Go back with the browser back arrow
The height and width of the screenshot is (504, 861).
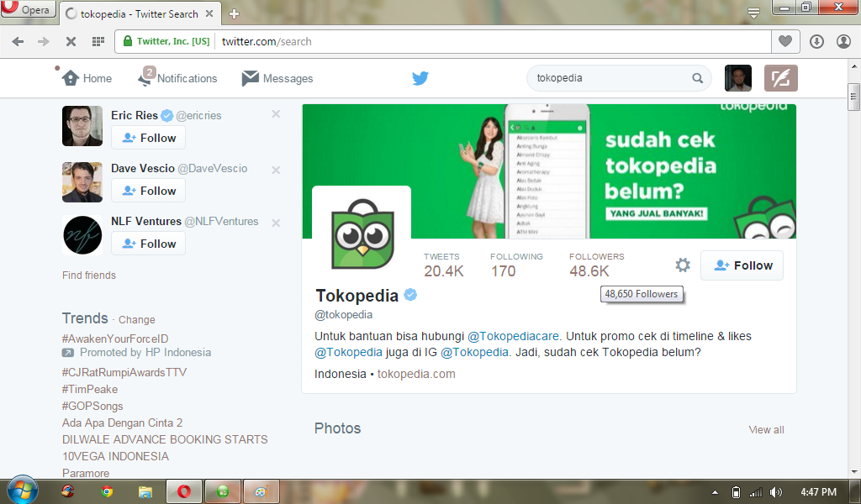[x=18, y=42]
